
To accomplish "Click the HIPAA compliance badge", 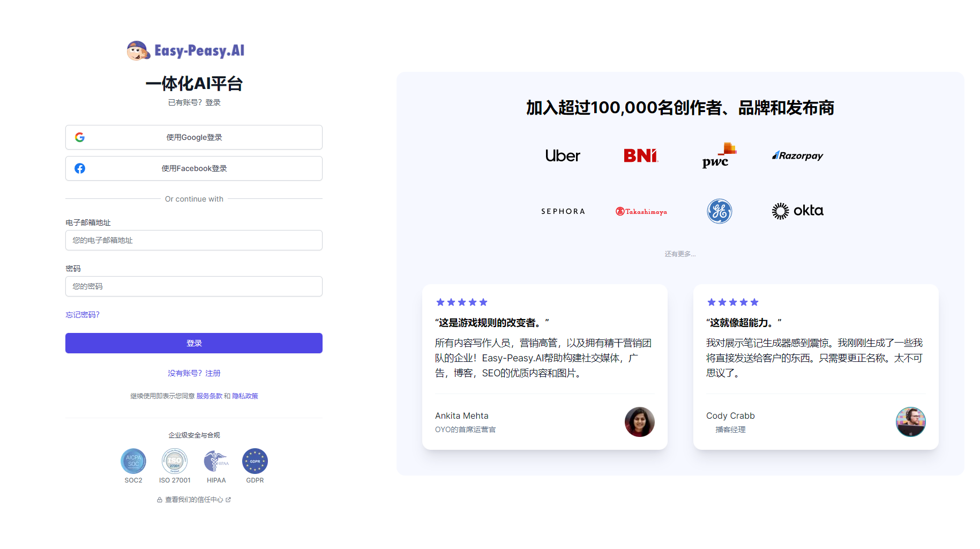I will click(x=216, y=461).
